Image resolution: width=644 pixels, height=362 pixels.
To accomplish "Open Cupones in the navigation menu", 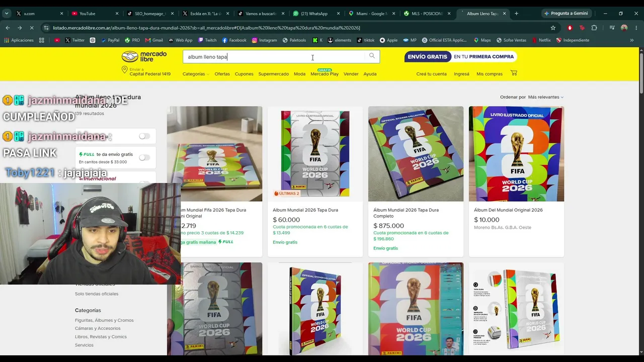I will [244, 74].
